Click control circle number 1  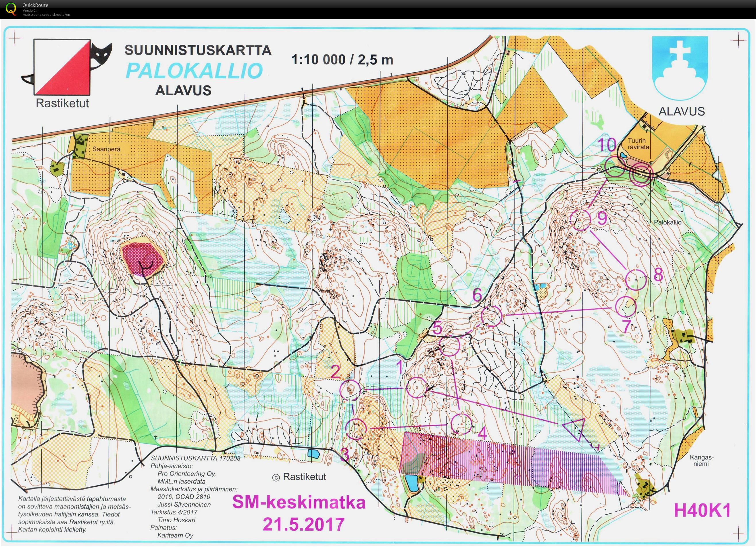pos(416,388)
